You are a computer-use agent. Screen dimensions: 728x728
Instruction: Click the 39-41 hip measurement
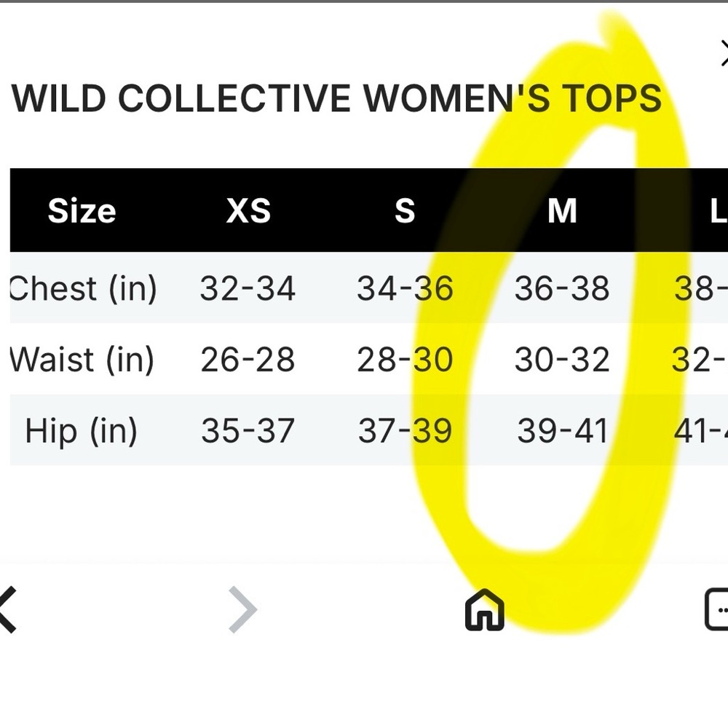563,431
